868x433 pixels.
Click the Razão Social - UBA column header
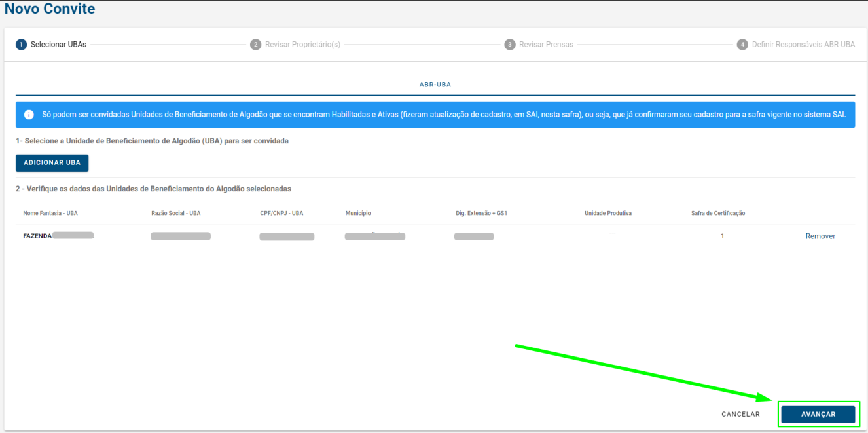(175, 213)
